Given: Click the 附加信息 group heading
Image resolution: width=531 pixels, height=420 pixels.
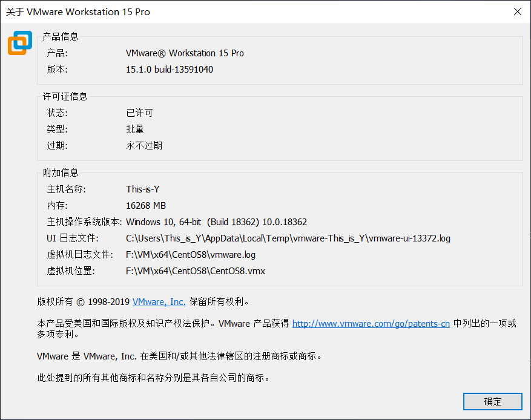Looking at the screenshot, I should [61, 172].
